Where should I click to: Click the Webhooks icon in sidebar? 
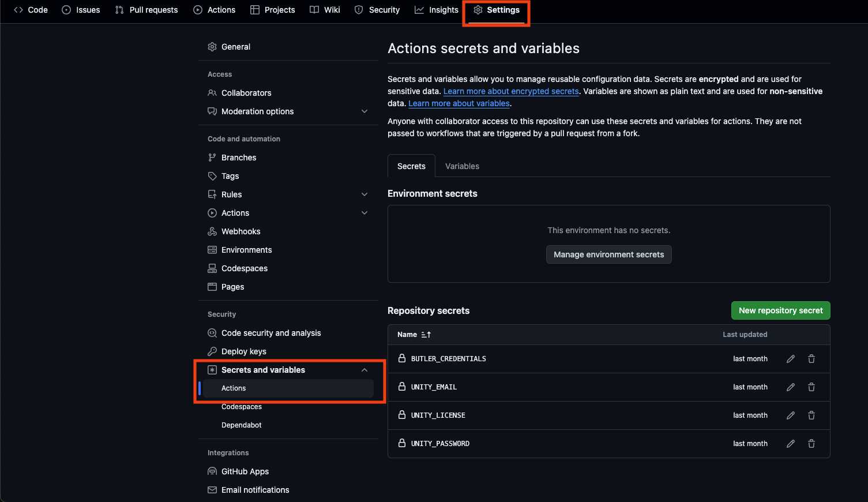(212, 231)
